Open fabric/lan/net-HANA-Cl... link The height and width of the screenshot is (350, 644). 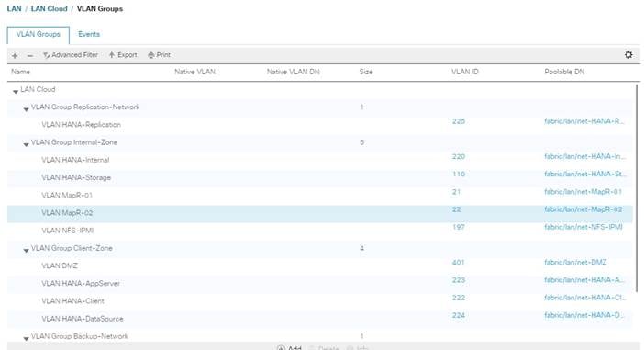click(x=585, y=298)
